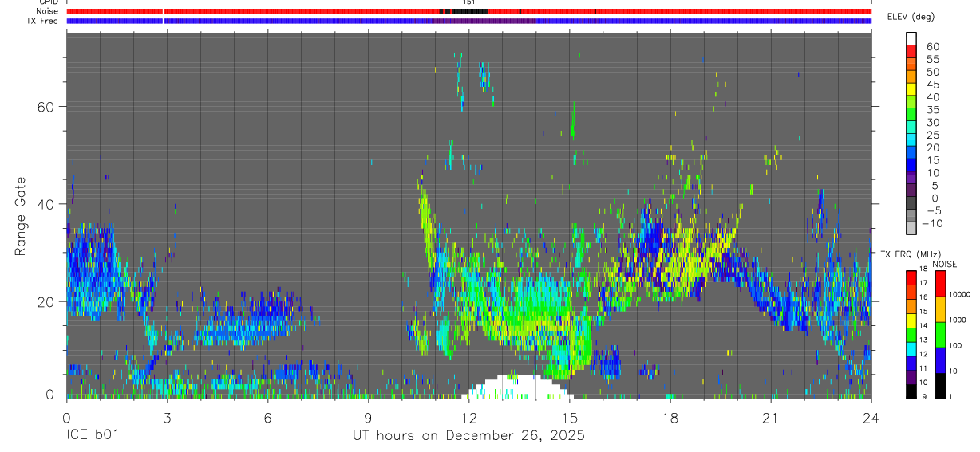Pick the blue TX FRQ swatch between 11 and 12
980x452 pixels.
tap(911, 362)
